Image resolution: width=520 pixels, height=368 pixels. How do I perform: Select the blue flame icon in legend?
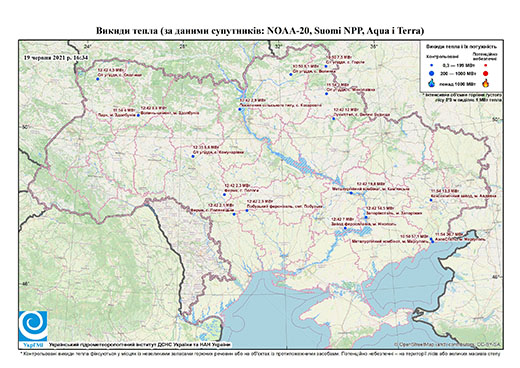click(432, 83)
